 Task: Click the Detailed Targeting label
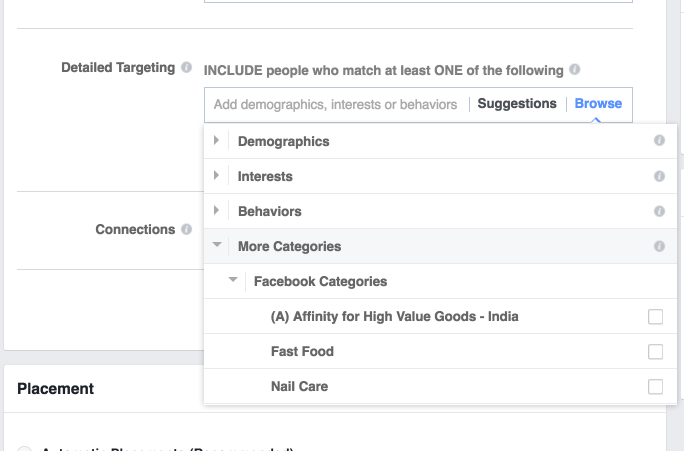(118, 68)
